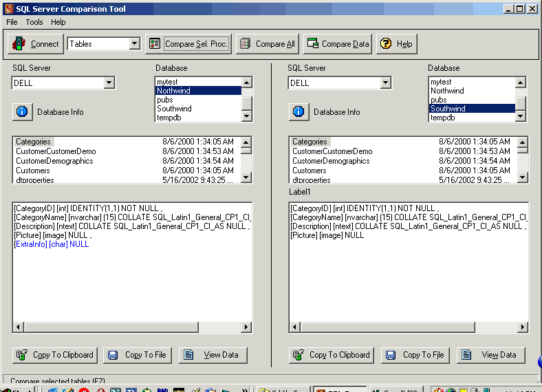Screen dimensions: 542x392
Task: Select mytest in left database list
Action: [198, 82]
